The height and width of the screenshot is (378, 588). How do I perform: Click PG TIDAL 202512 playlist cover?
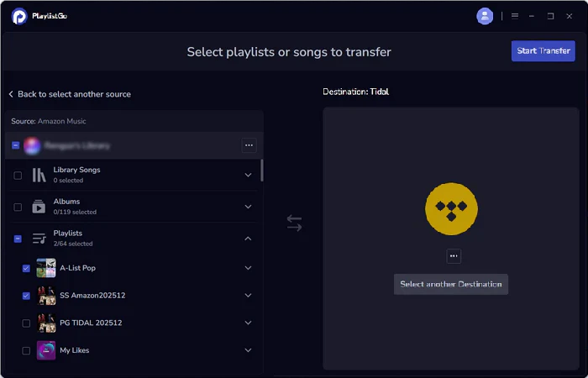(46, 323)
